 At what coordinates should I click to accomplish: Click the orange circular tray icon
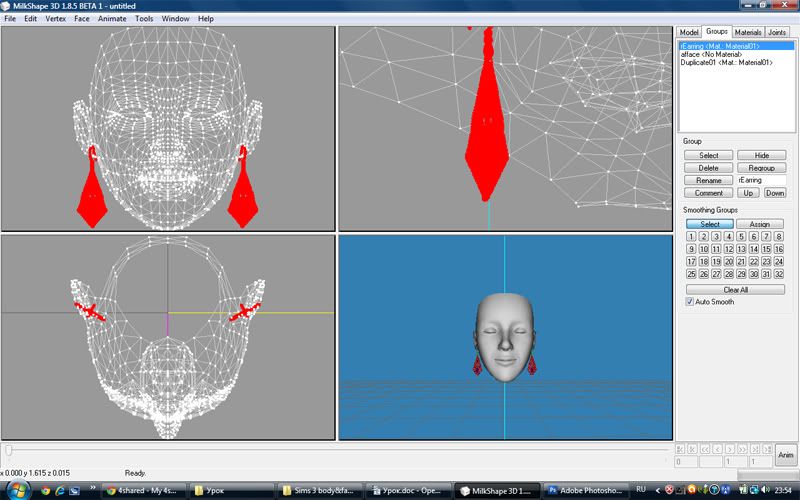[692, 489]
